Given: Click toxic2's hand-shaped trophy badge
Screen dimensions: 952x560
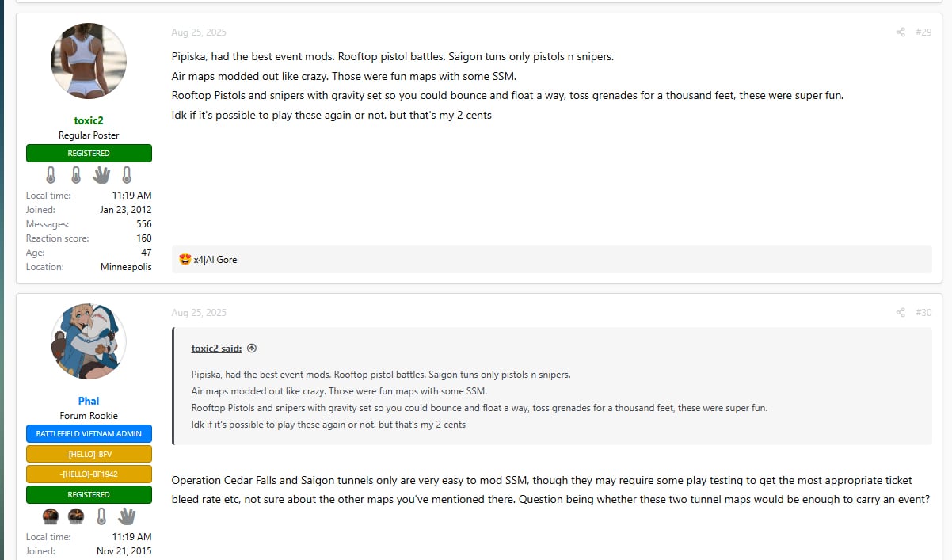Looking at the screenshot, I should tap(101, 174).
